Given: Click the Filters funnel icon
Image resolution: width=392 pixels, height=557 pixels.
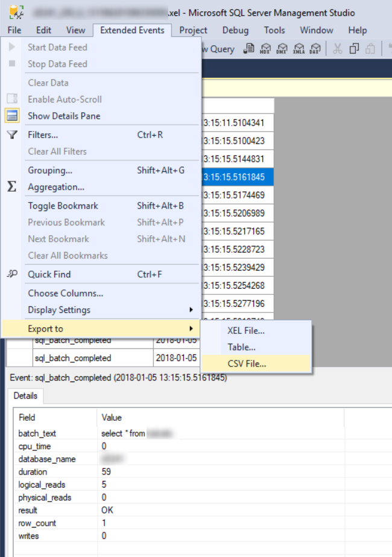Looking at the screenshot, I should pyautogui.click(x=12, y=134).
